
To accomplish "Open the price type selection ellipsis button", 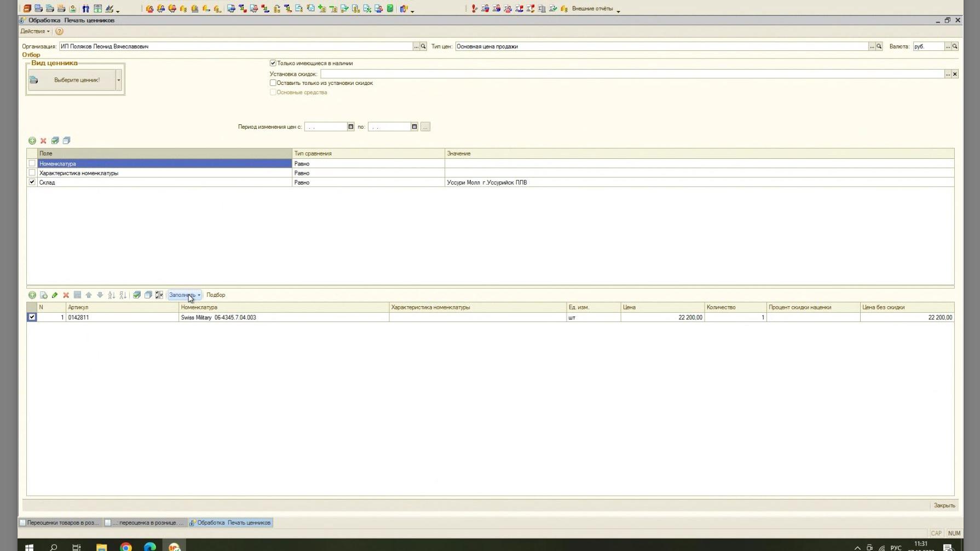I will coord(872,47).
